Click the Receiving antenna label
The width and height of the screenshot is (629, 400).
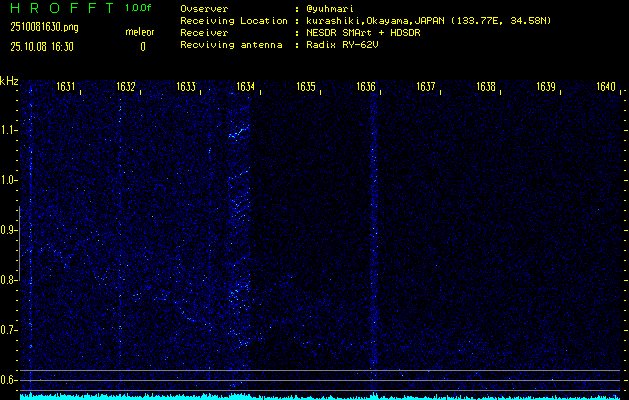pos(231,45)
